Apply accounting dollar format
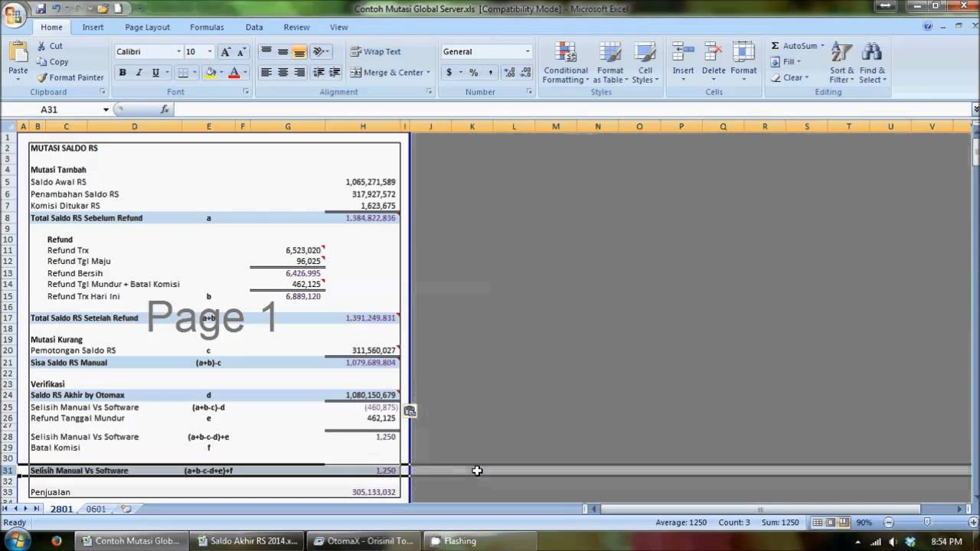 pos(449,73)
